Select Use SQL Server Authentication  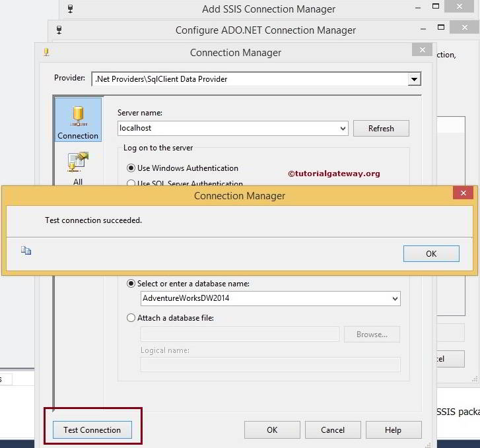pyautogui.click(x=185, y=183)
